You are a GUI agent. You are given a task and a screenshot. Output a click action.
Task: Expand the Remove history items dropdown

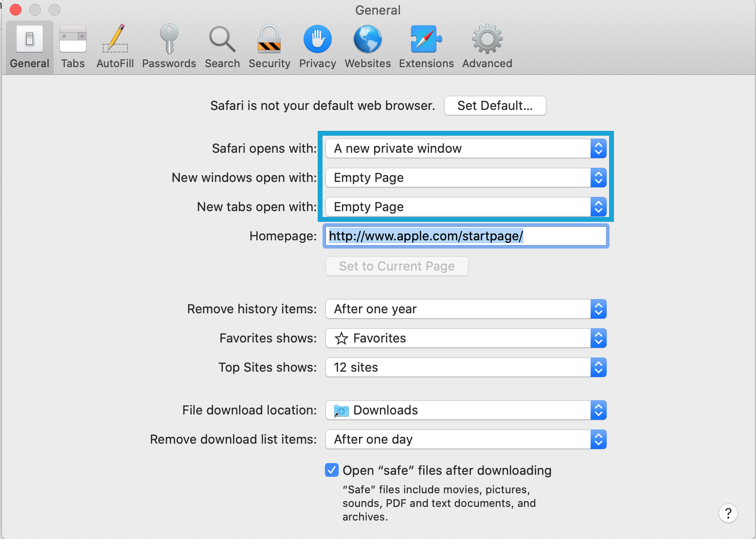tap(466, 309)
